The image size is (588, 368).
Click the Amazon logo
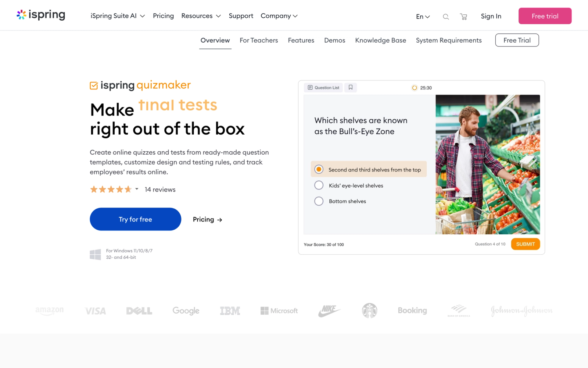pyautogui.click(x=50, y=311)
